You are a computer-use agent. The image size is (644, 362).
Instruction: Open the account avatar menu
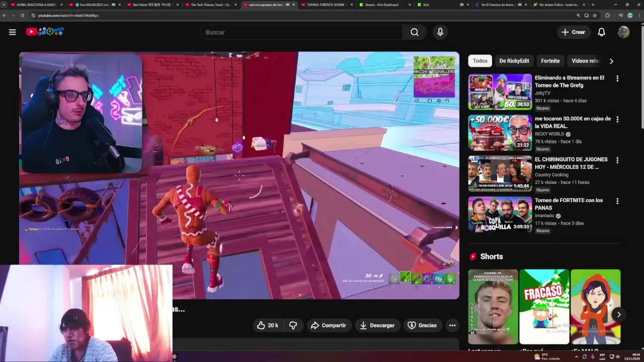(x=623, y=32)
